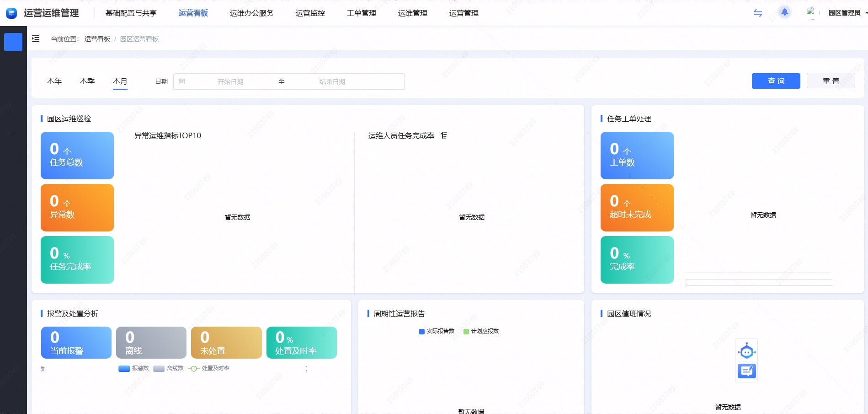Click the 结束日期 input field
The width and height of the screenshot is (868, 414).
[x=332, y=81]
